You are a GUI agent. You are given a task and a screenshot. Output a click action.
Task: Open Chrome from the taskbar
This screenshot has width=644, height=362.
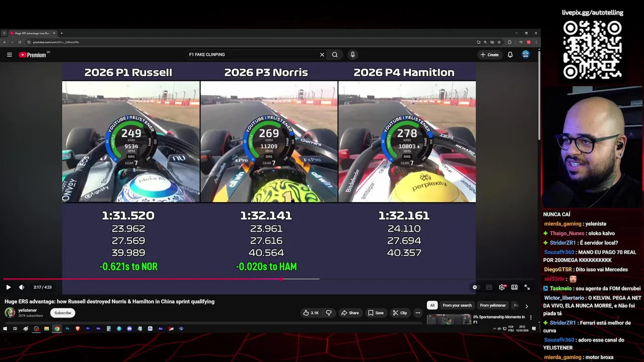[x=57, y=329]
